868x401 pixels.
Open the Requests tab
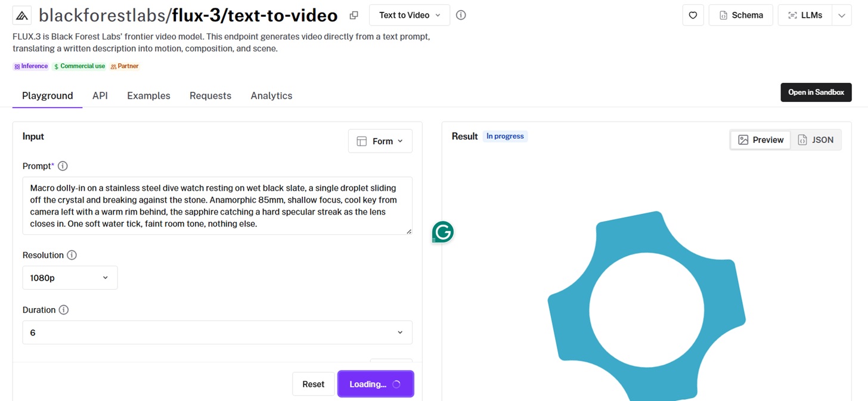(210, 95)
